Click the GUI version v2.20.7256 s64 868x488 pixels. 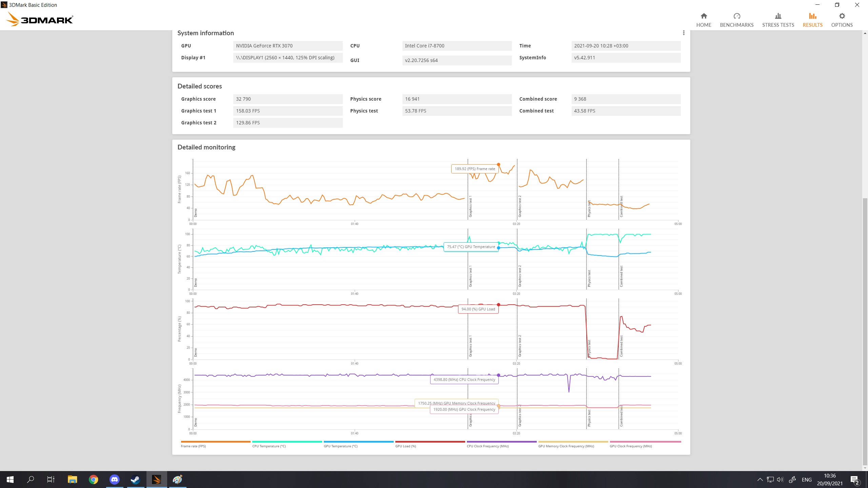(x=457, y=60)
